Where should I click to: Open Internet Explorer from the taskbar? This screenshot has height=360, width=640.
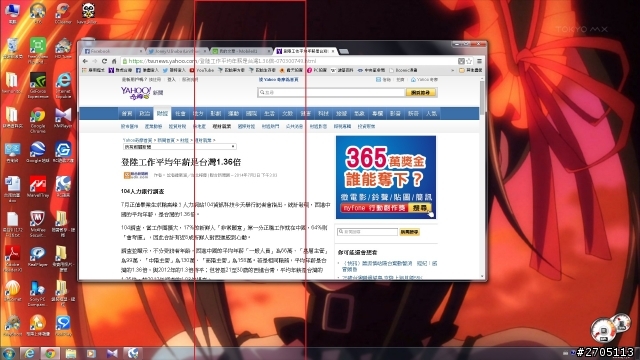[29, 353]
